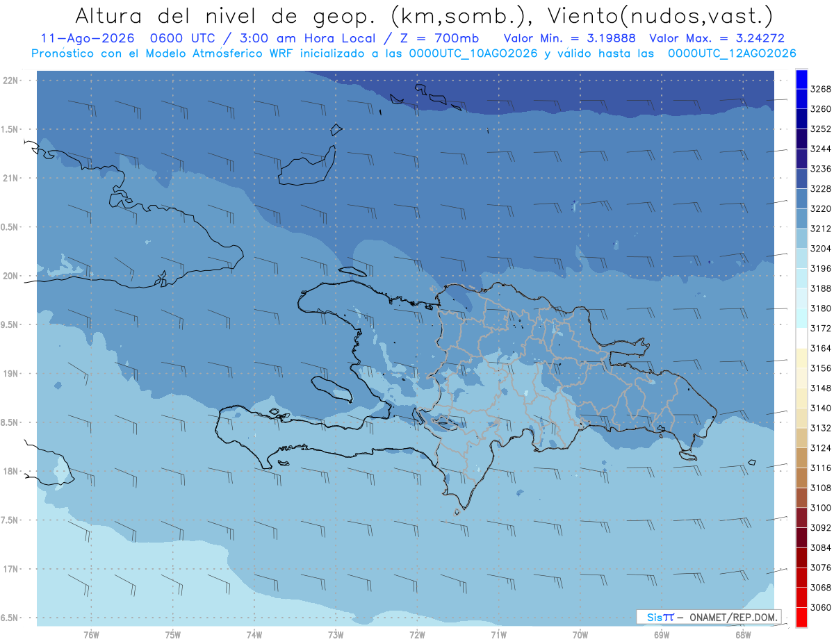The height and width of the screenshot is (644, 834).
Task: Click the "3076" colorbar label
Action: pos(821,568)
